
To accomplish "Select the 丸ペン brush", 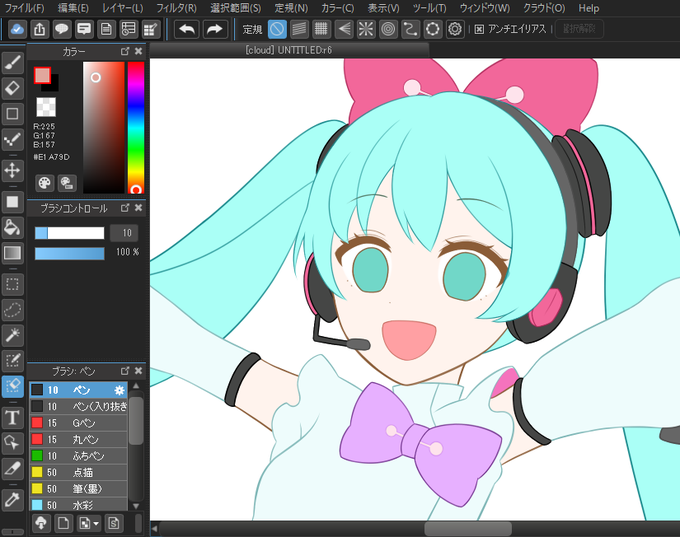I will [78, 439].
